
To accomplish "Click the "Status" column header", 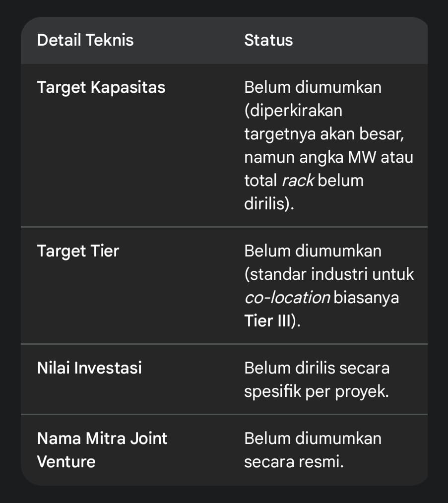I will pos(268,40).
